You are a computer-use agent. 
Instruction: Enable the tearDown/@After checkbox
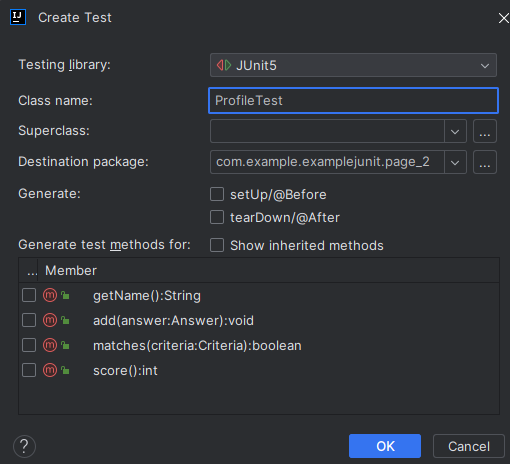pyautogui.click(x=217, y=217)
